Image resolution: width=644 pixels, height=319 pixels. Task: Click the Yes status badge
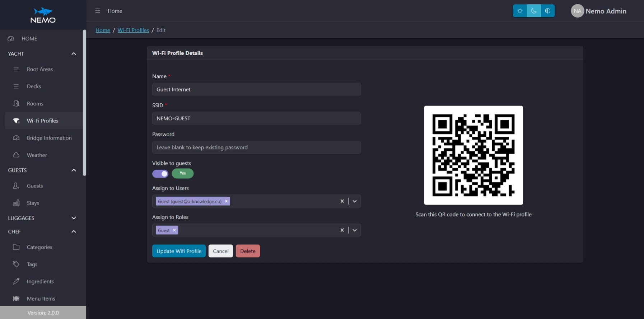pyautogui.click(x=183, y=173)
